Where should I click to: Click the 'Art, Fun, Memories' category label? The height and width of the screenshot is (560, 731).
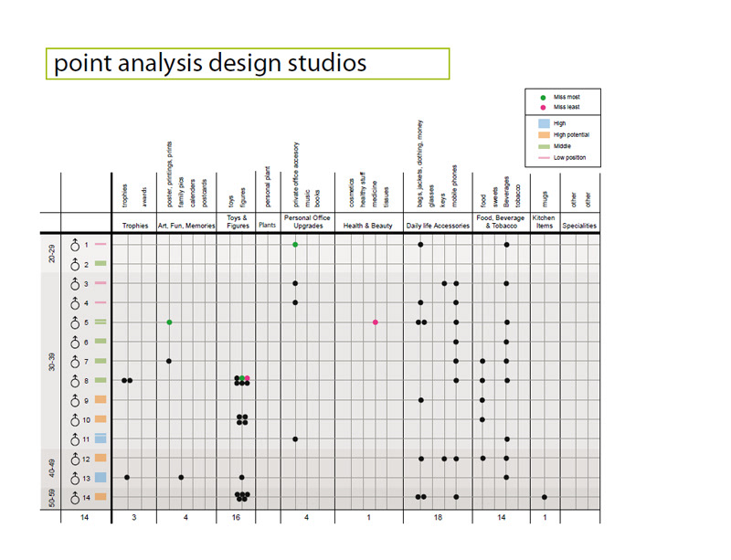(186, 226)
